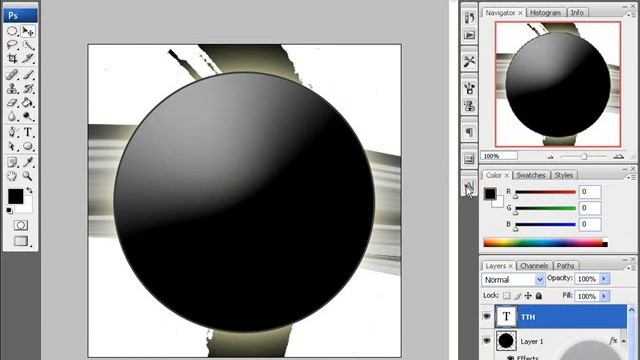Select the Slice tool
The image size is (640, 360).
(28, 58)
